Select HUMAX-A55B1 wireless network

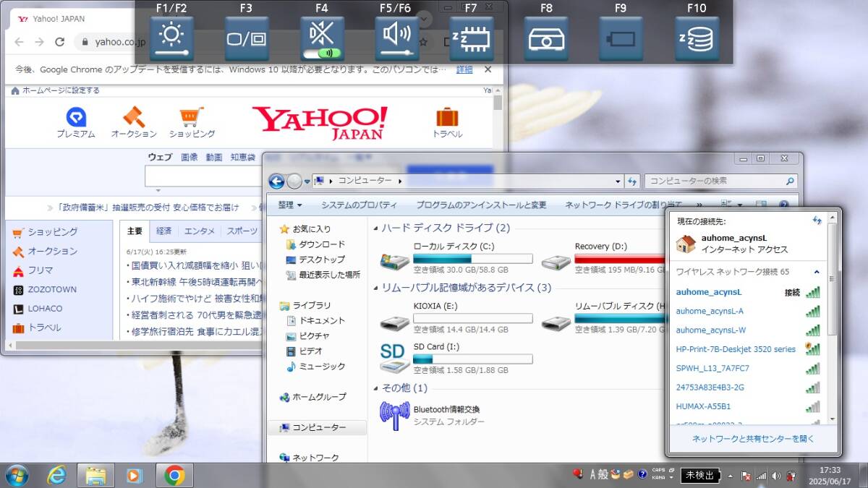tap(747, 406)
